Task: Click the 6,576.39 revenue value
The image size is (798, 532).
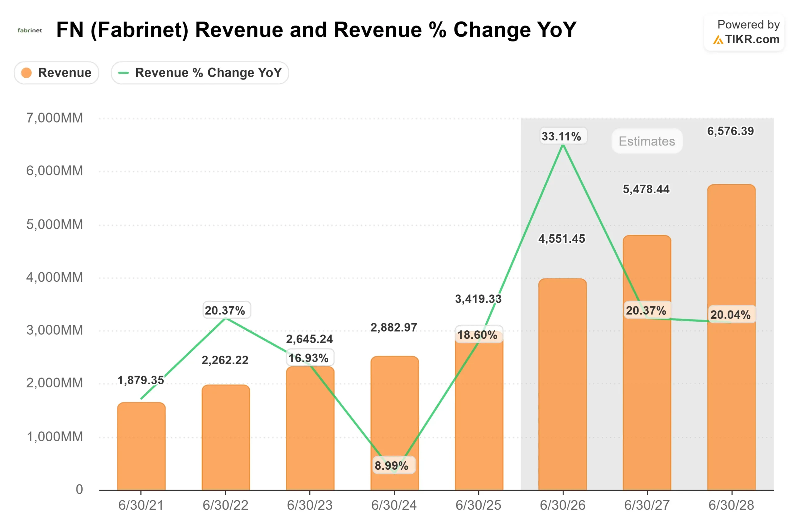Action: pos(730,131)
